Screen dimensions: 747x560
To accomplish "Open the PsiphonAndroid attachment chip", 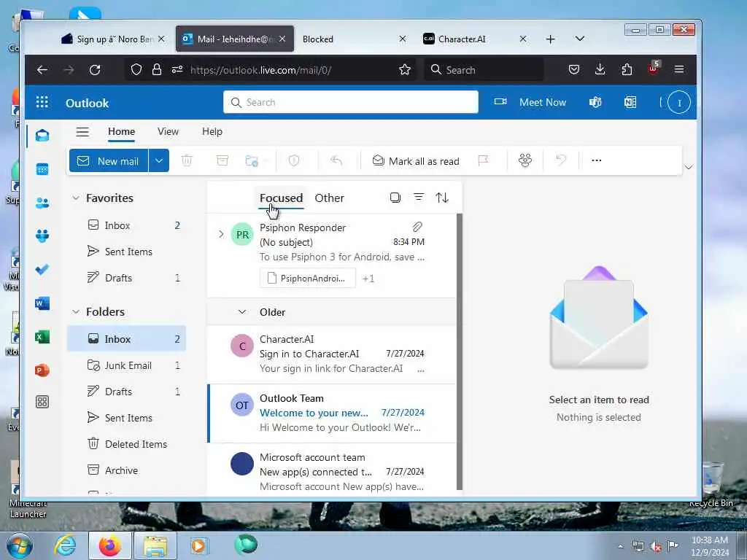I will 307,278.
